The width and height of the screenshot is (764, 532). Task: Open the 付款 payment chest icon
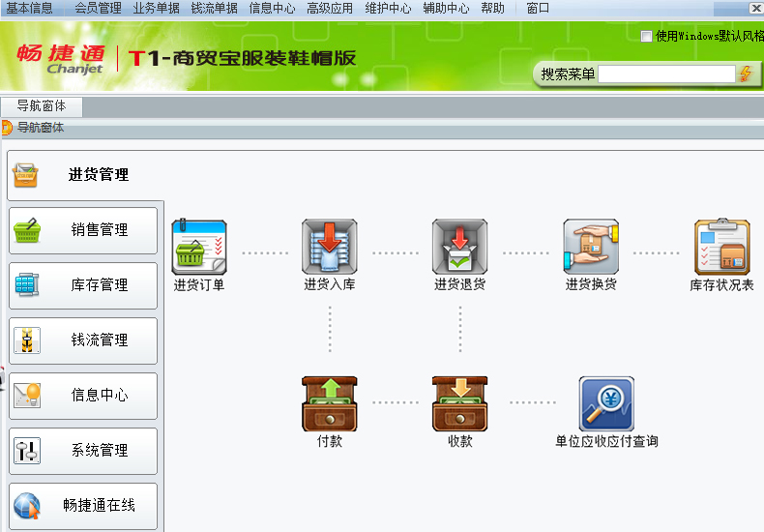pos(330,403)
